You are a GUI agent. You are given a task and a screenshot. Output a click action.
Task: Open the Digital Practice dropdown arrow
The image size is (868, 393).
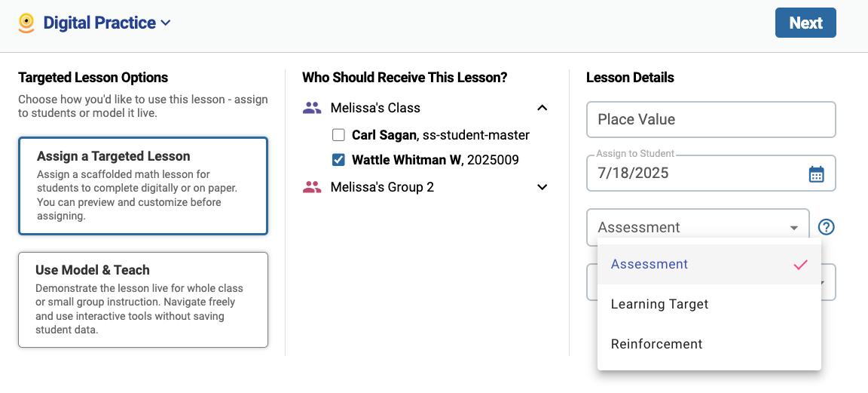[166, 23]
